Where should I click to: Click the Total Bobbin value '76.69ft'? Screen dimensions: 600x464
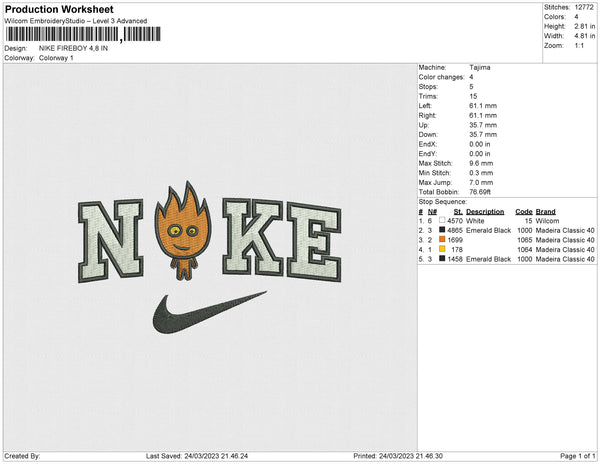tap(480, 192)
